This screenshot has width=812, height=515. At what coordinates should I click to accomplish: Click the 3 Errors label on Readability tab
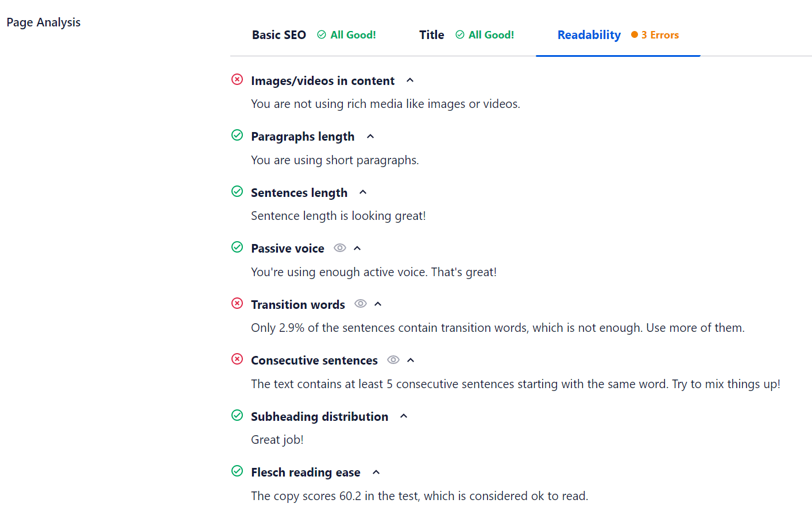click(659, 34)
